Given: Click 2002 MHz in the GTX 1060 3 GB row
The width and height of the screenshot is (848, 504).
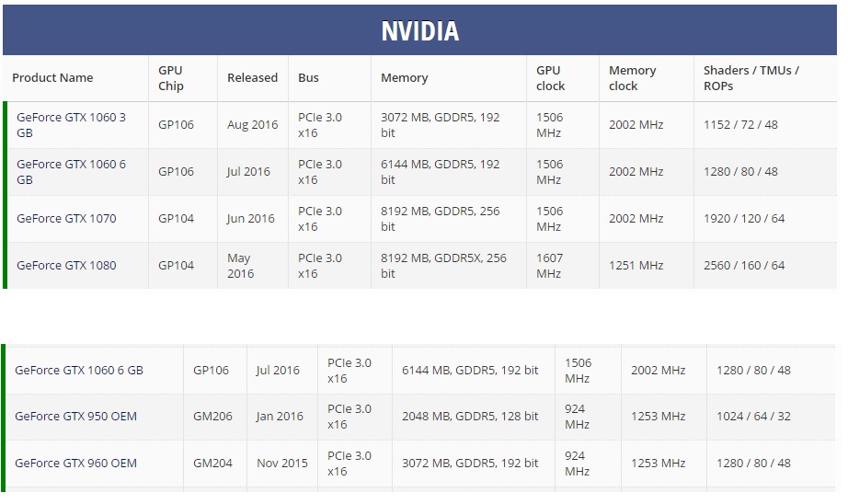Looking at the screenshot, I should (x=636, y=125).
